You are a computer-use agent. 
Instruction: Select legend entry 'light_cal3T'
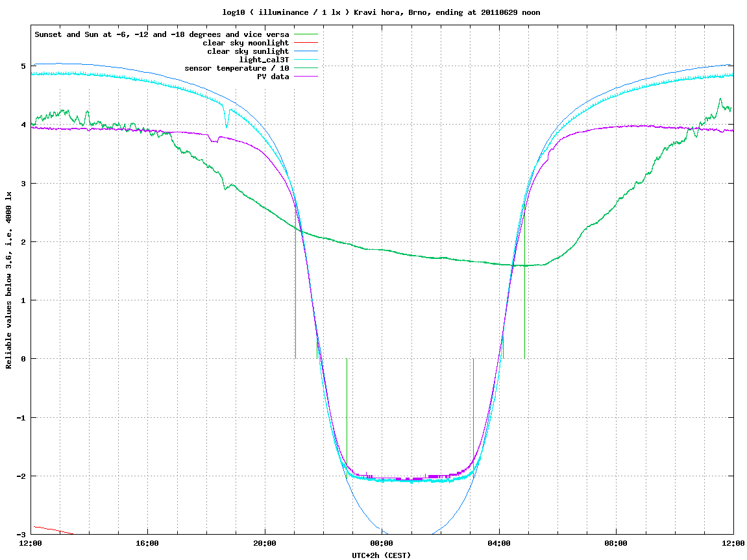pos(264,60)
